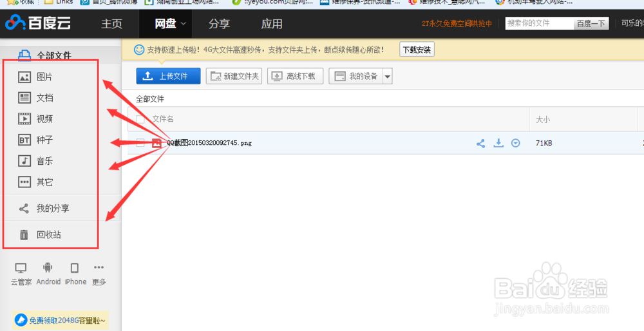Open the 网盘 tab
The height and width of the screenshot is (331, 644).
pos(166,24)
